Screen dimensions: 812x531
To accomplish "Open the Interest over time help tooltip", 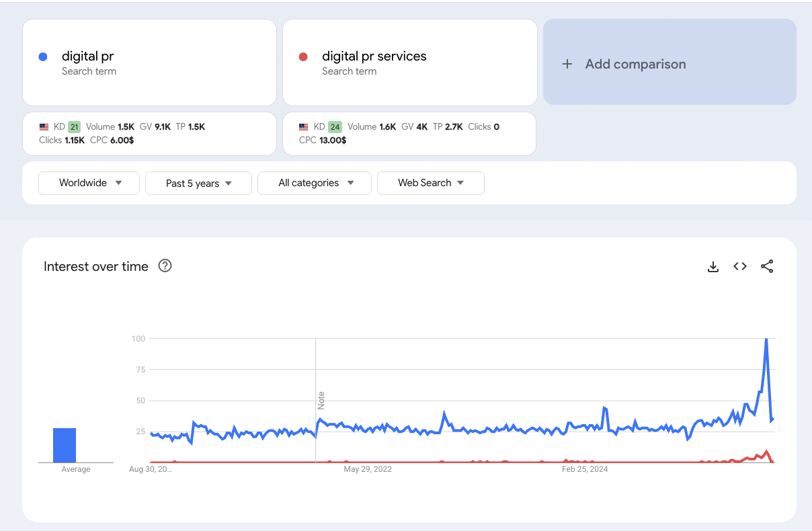I will [x=165, y=266].
